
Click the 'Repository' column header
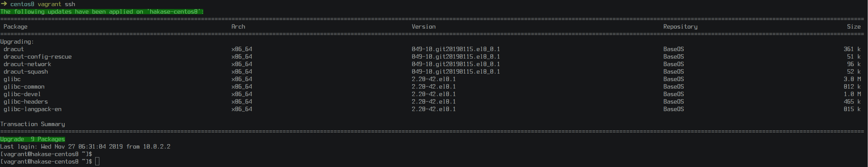pyautogui.click(x=680, y=27)
